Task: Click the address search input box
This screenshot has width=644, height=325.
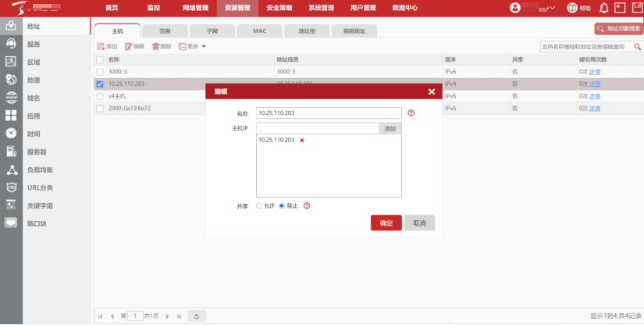Action: click(586, 47)
